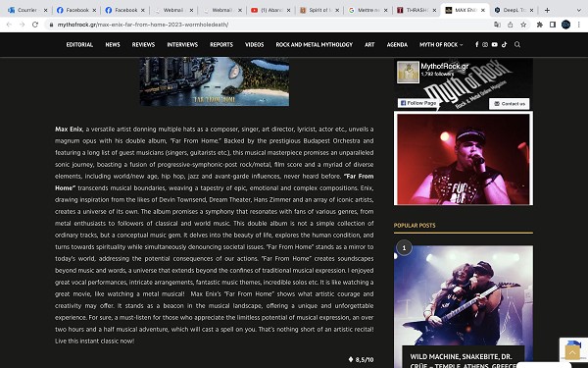Switch to the DeepL browser tab
Image resolution: width=588 pixels, height=368 pixels.
point(513,10)
